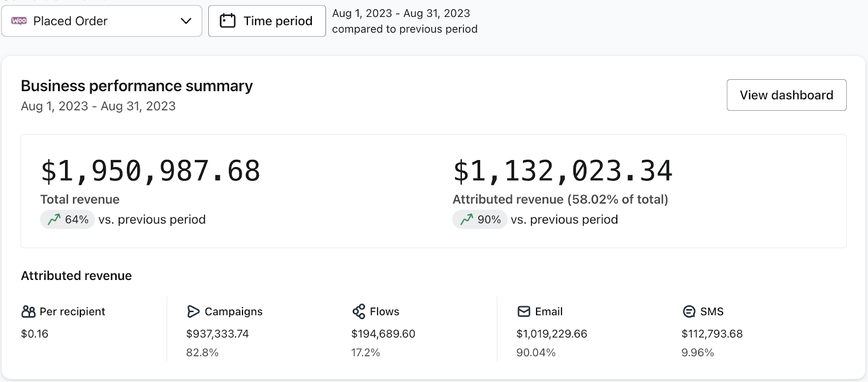
Task: Click the attributed revenue trend arrow icon
Action: click(x=466, y=220)
